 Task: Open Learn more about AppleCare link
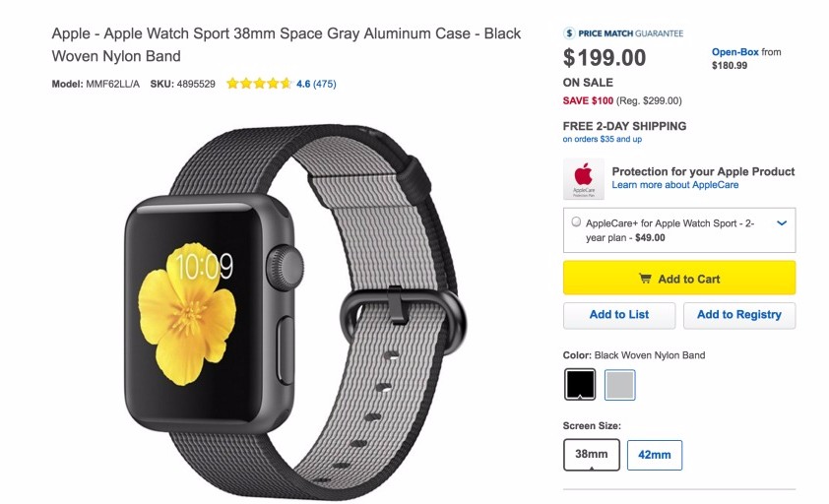(675, 185)
